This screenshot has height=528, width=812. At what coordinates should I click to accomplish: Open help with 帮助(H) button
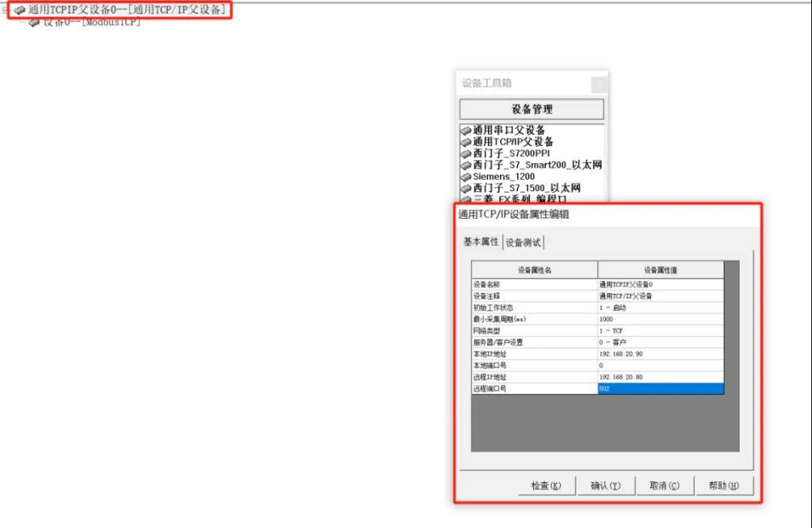coord(723,486)
